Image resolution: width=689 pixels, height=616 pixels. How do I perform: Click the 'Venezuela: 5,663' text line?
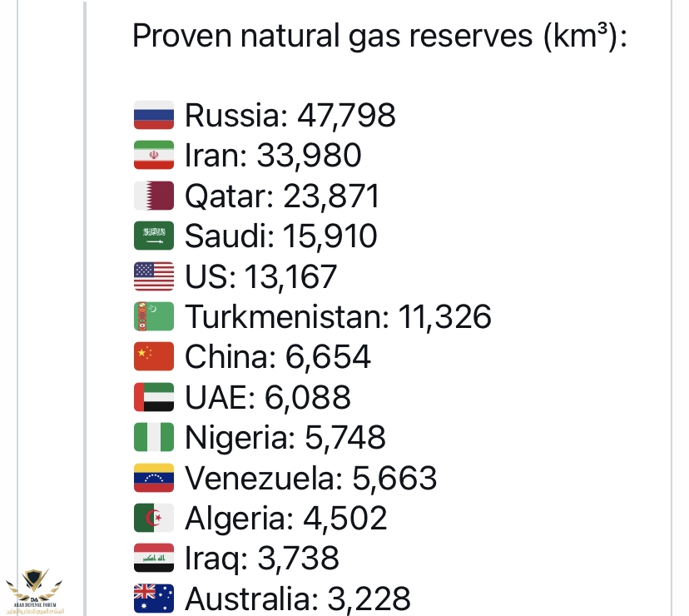[310, 478]
